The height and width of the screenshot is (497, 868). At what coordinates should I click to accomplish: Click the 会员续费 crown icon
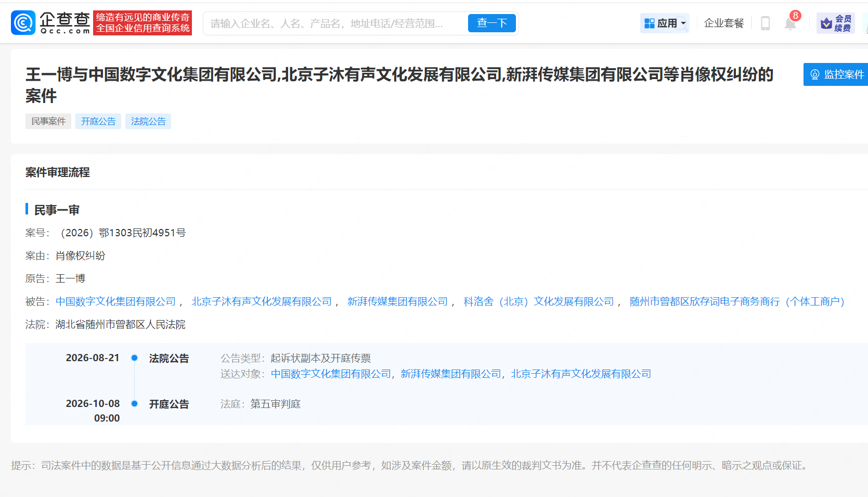(835, 23)
